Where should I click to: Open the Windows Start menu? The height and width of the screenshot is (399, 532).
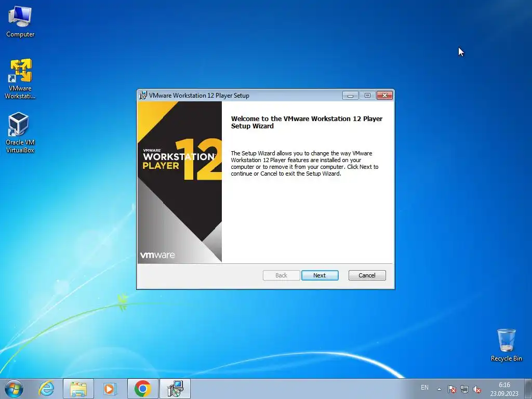[14, 389]
